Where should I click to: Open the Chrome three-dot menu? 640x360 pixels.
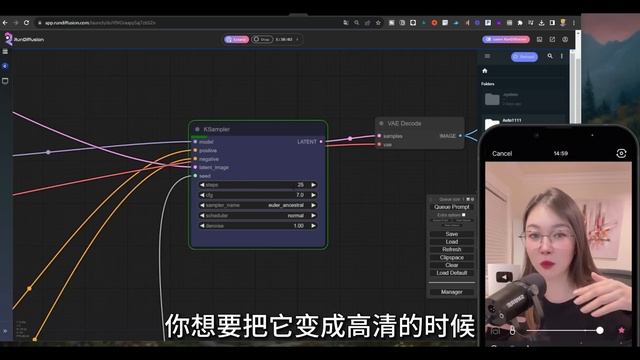(x=573, y=23)
